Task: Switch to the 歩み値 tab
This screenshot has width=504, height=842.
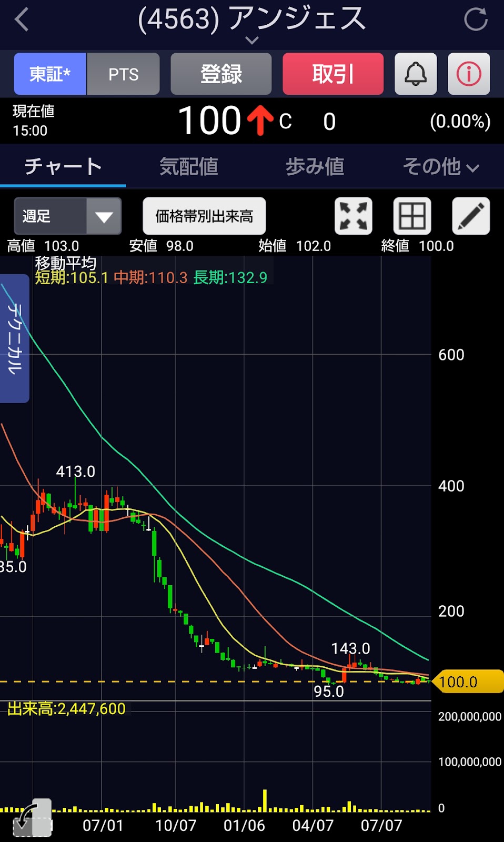Action: click(x=315, y=167)
